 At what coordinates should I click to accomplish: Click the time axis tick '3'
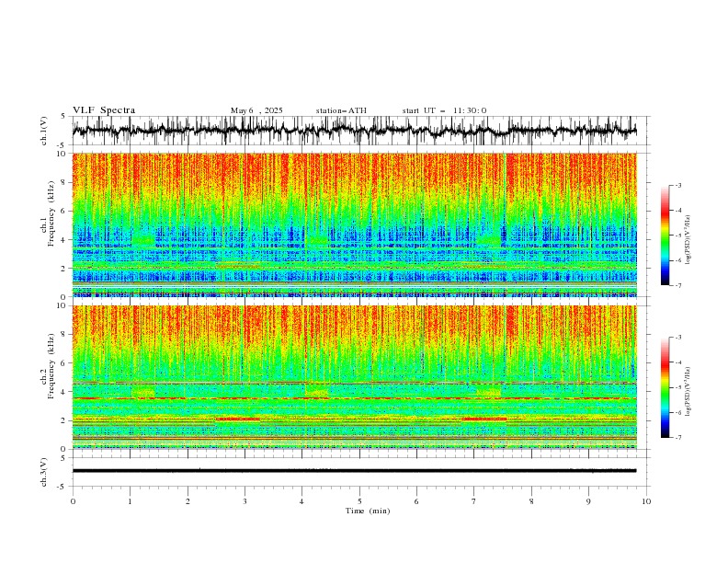coord(245,501)
